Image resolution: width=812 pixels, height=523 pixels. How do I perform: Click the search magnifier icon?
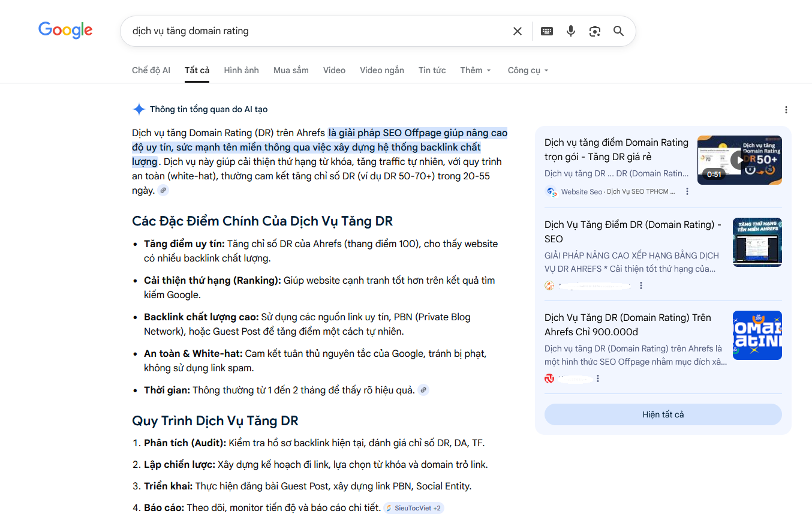coord(618,31)
